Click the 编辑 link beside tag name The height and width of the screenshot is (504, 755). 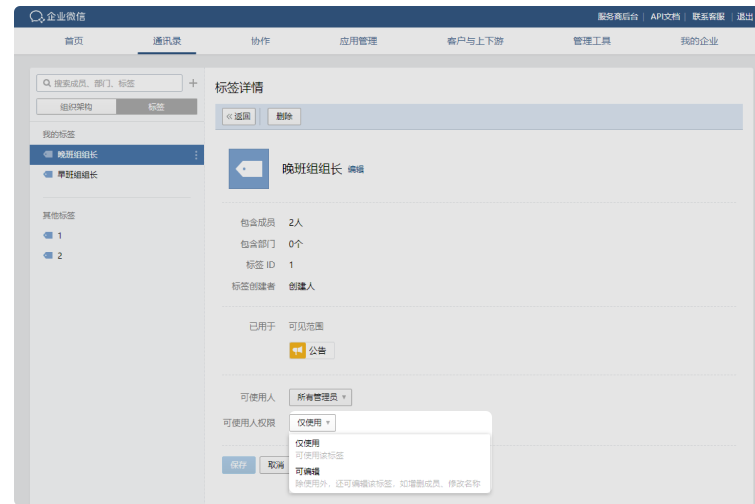[356, 170]
